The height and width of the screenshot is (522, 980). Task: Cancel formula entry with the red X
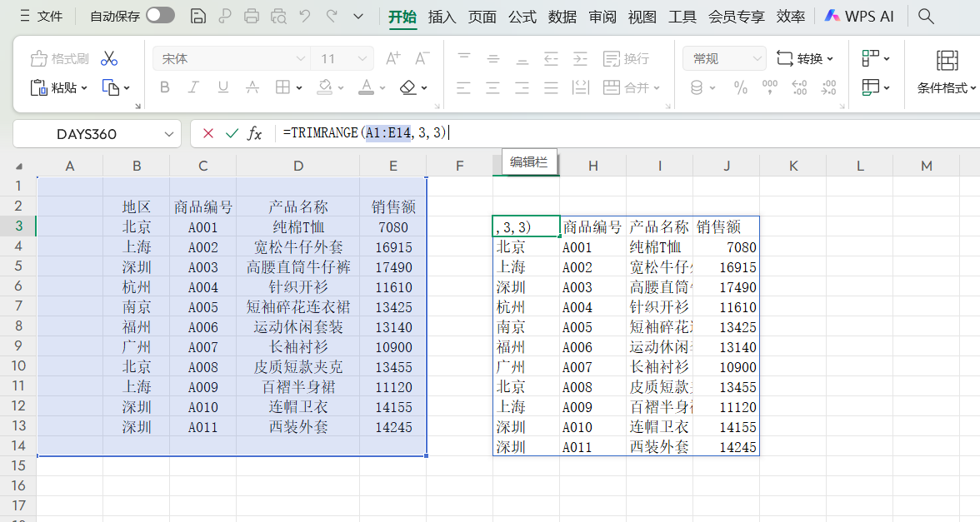click(x=207, y=132)
